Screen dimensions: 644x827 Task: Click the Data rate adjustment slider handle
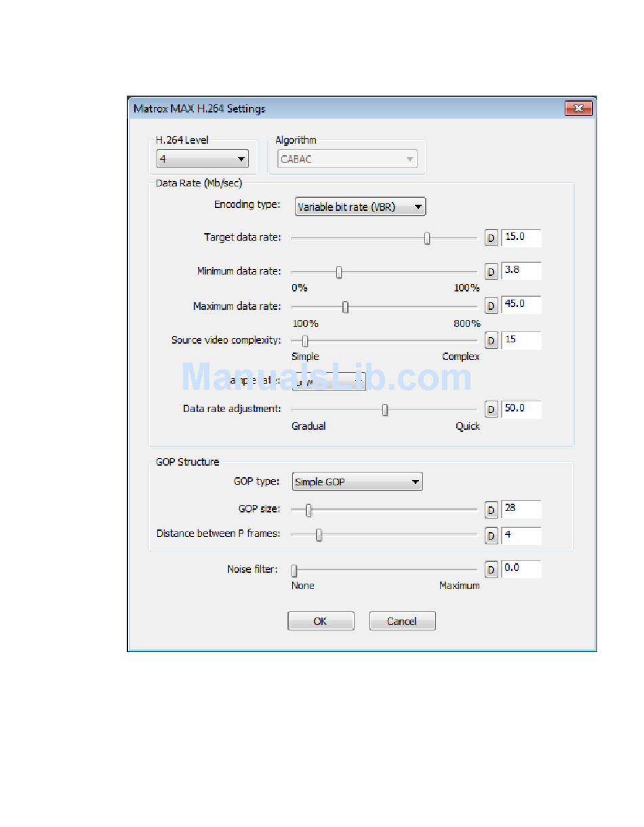coord(385,410)
